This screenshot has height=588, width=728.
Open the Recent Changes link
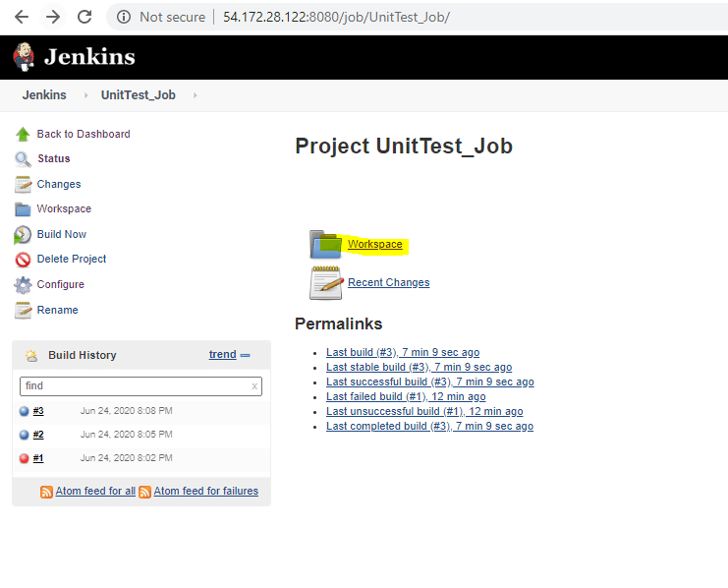click(x=389, y=282)
